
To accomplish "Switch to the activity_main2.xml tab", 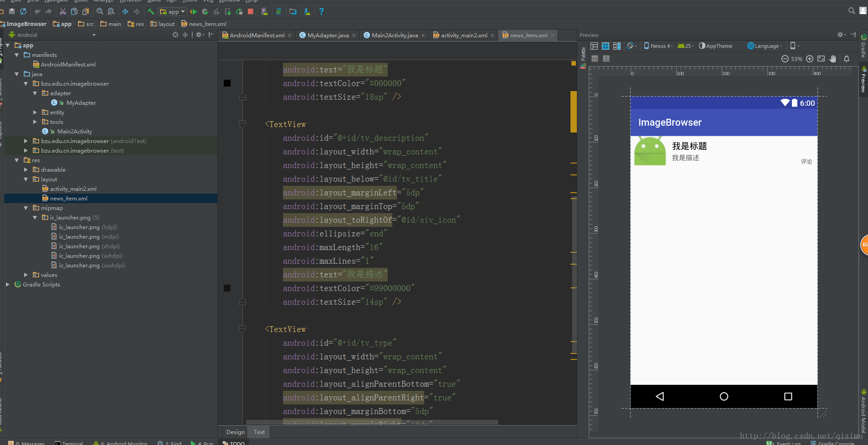I will [464, 35].
